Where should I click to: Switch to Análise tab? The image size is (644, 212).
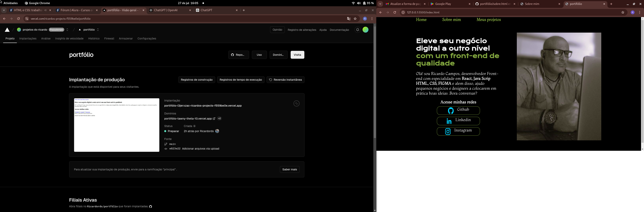(x=46, y=38)
